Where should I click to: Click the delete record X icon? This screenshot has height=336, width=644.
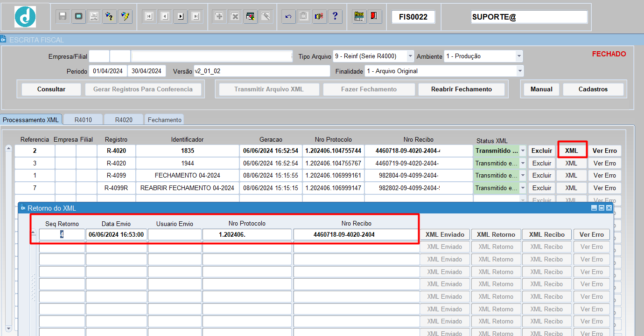pos(235,17)
